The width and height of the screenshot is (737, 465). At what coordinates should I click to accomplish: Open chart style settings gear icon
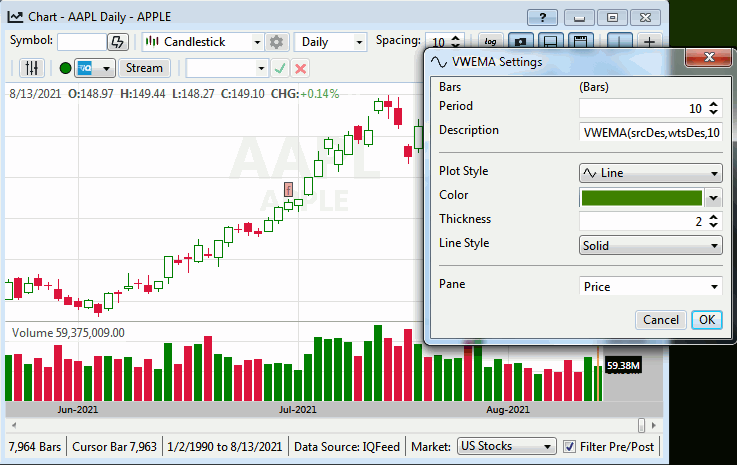point(277,42)
